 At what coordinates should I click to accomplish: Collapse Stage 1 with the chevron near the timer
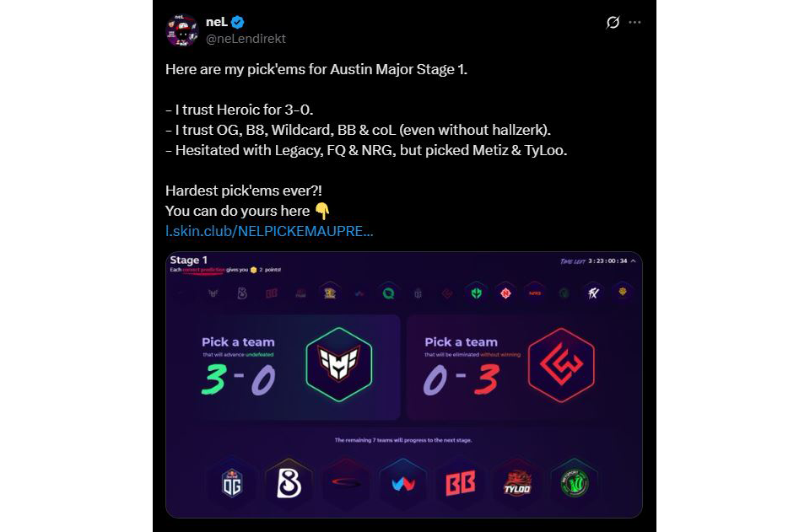[634, 261]
